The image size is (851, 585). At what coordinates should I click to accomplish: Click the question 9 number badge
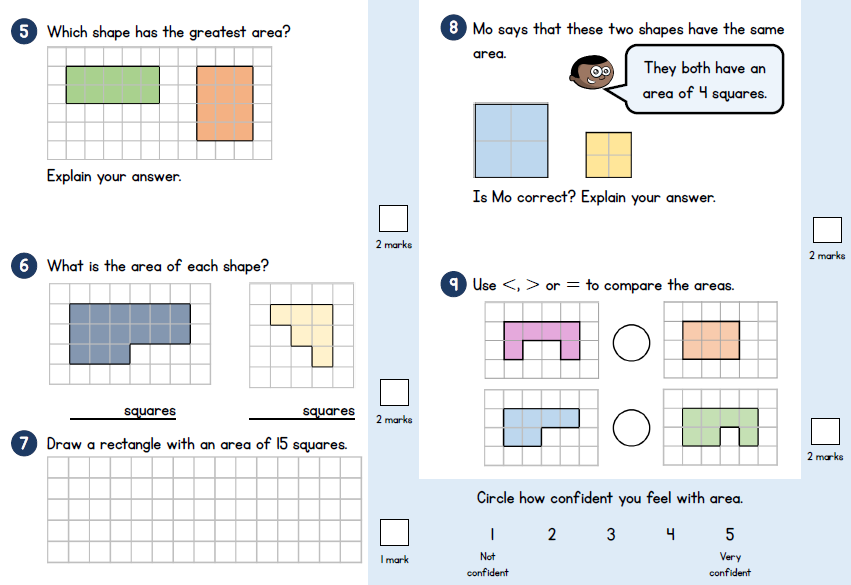[453, 285]
